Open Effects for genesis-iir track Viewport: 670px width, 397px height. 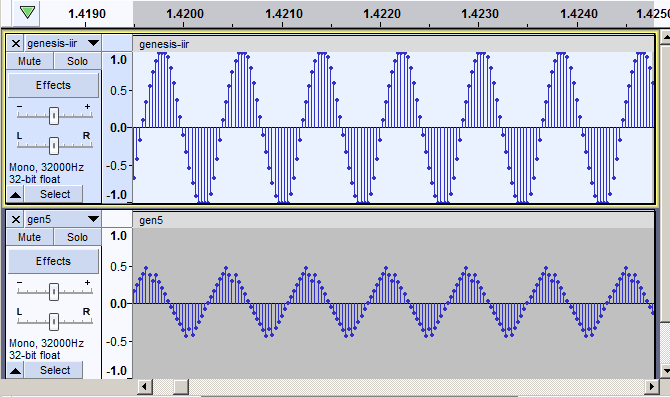click(53, 85)
